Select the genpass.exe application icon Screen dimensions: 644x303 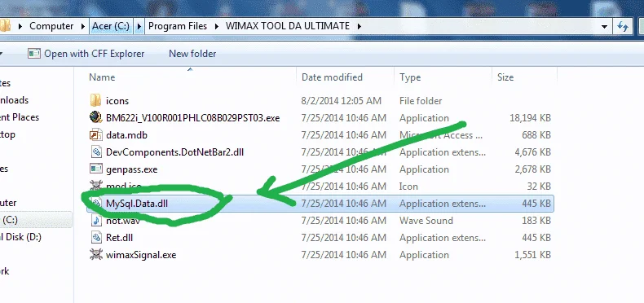(x=95, y=169)
